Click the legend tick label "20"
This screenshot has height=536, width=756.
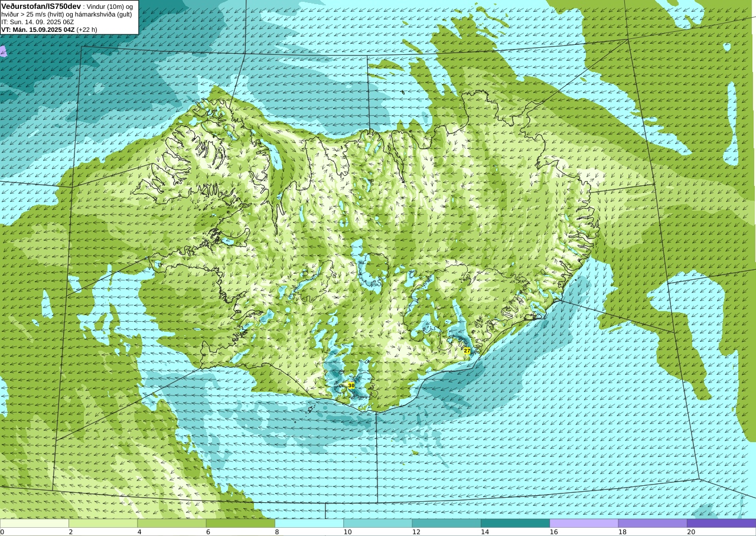tap(691, 532)
